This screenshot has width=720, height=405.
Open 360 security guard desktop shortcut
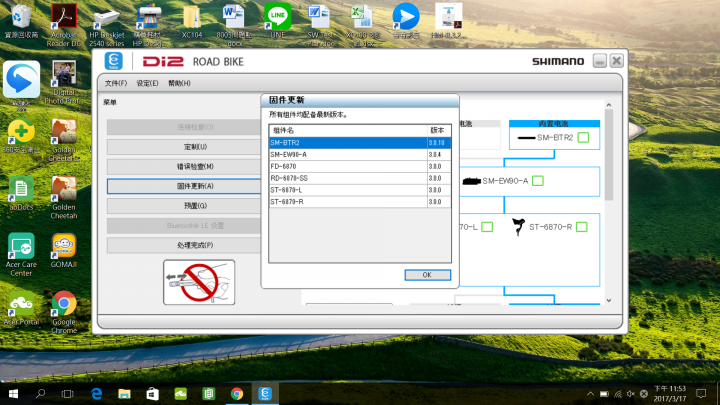click(x=21, y=136)
